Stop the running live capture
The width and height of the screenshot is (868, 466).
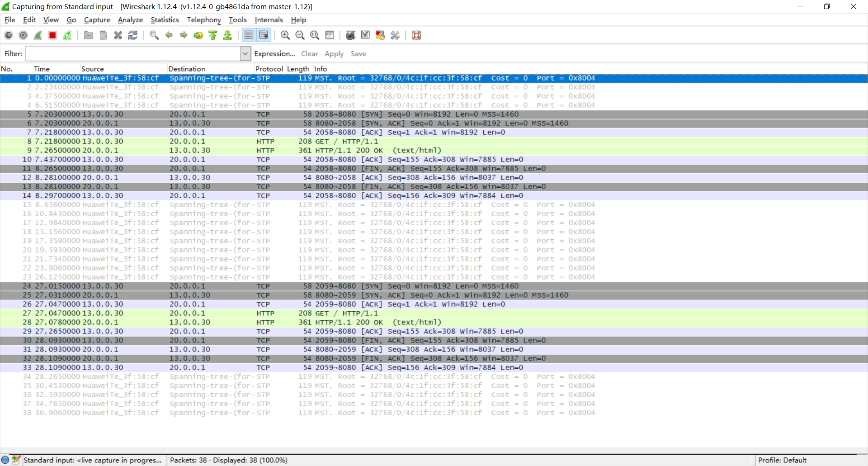click(52, 35)
